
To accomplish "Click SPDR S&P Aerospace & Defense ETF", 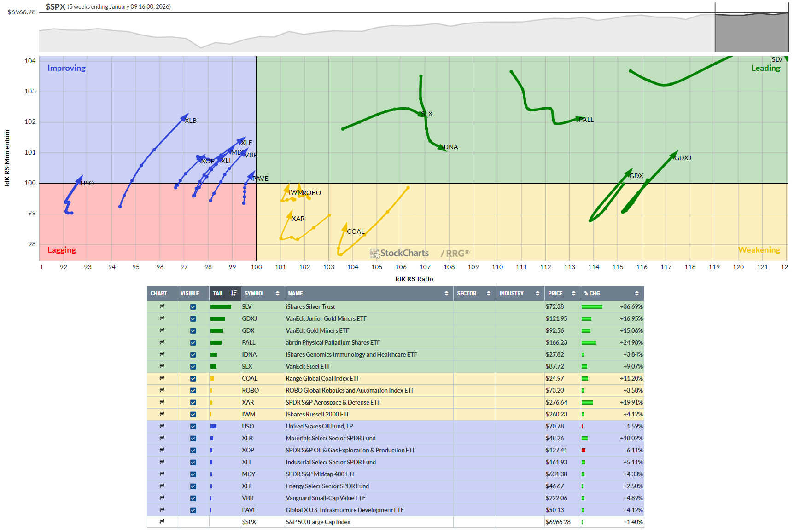I will (333, 402).
